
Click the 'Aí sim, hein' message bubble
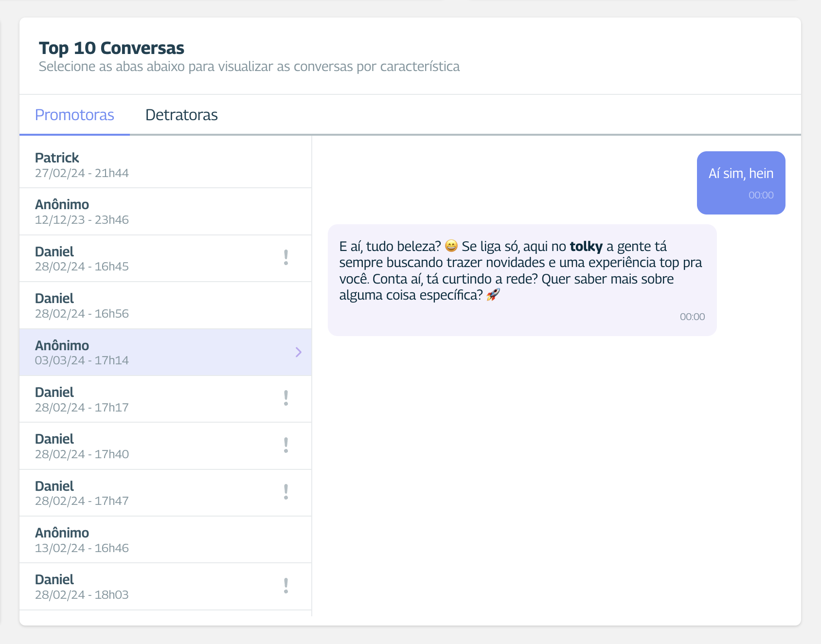coord(741,183)
